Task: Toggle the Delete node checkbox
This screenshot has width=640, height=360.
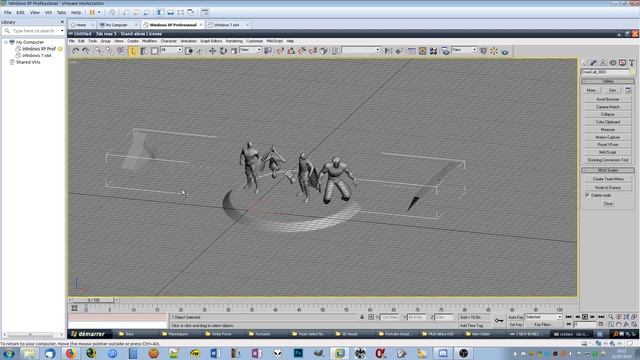Action: (587, 195)
